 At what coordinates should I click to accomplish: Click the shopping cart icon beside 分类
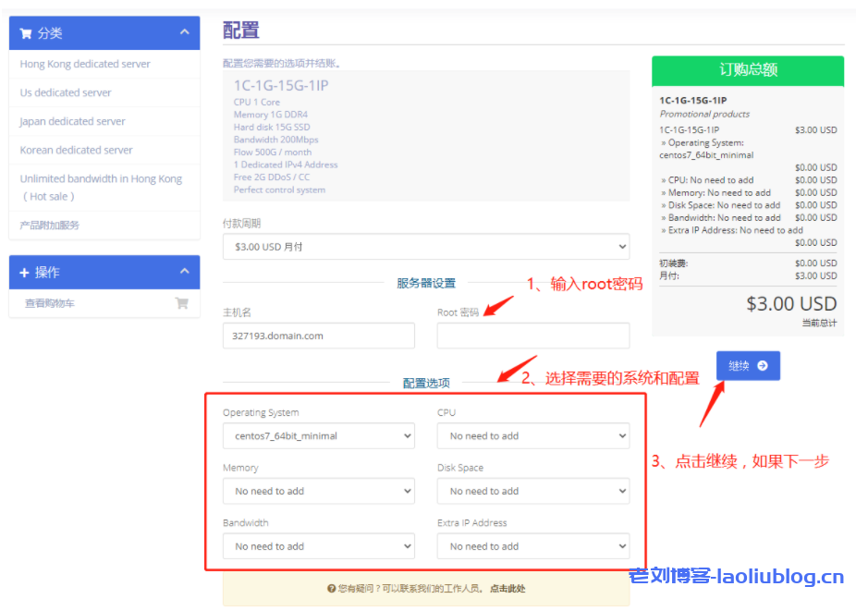pos(25,33)
